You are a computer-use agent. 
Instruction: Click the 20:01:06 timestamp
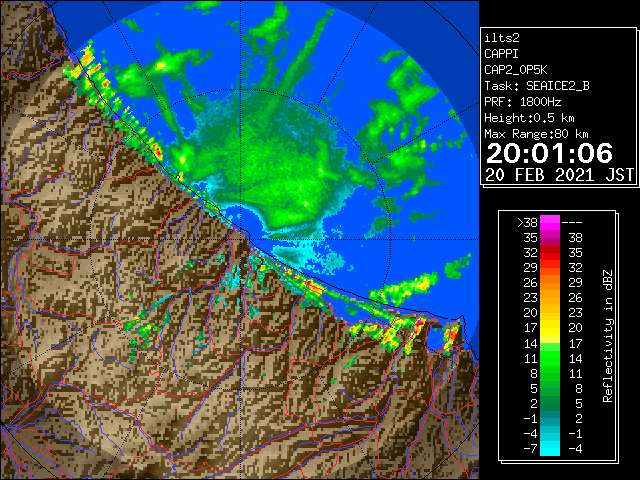click(549, 153)
